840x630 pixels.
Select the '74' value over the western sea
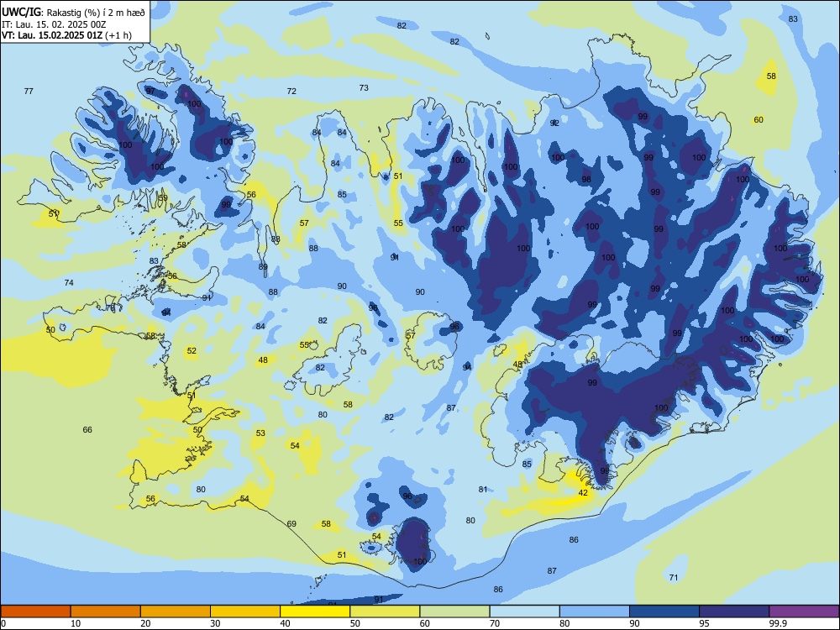tap(69, 283)
